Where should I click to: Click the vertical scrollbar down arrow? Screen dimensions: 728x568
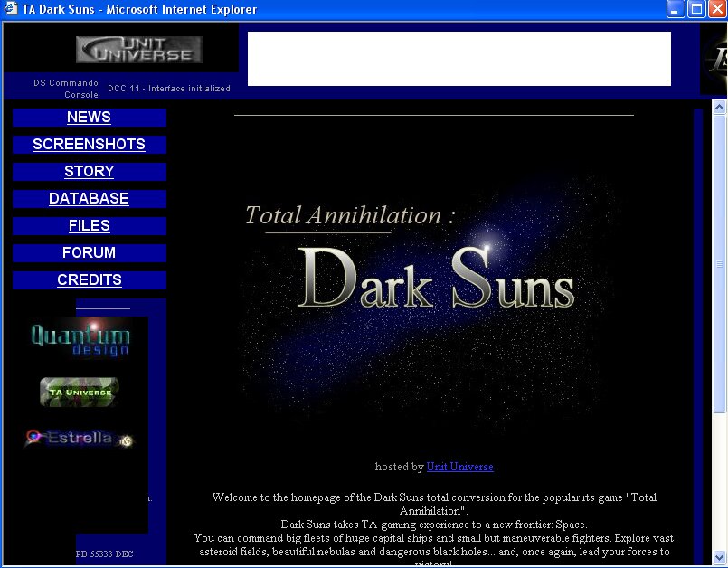pos(719,557)
